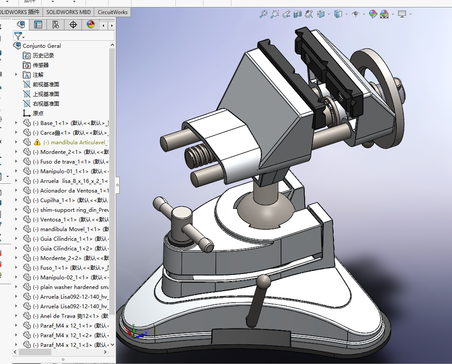Click right arrow of manager tabs

(112, 25)
